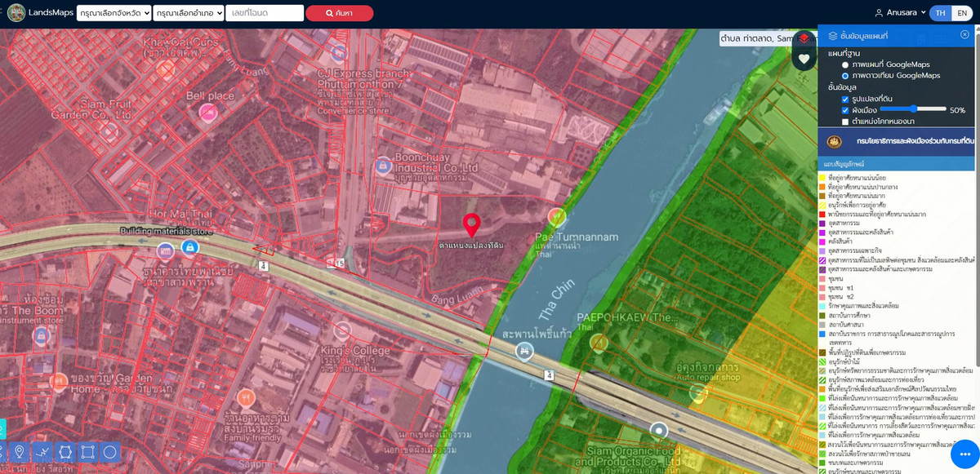This screenshot has width=980, height=474.
Task: Click the red map layers icon
Action: point(804,38)
